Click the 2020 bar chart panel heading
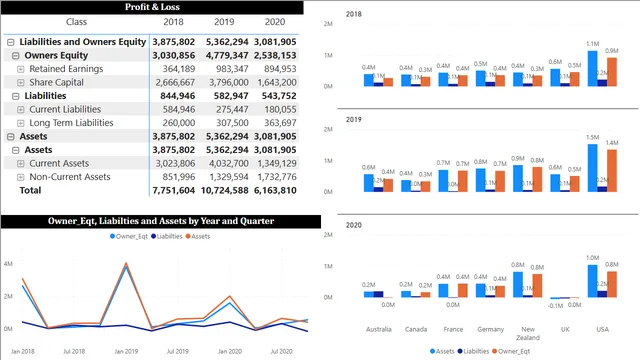The height and width of the screenshot is (360, 640). 353,225
